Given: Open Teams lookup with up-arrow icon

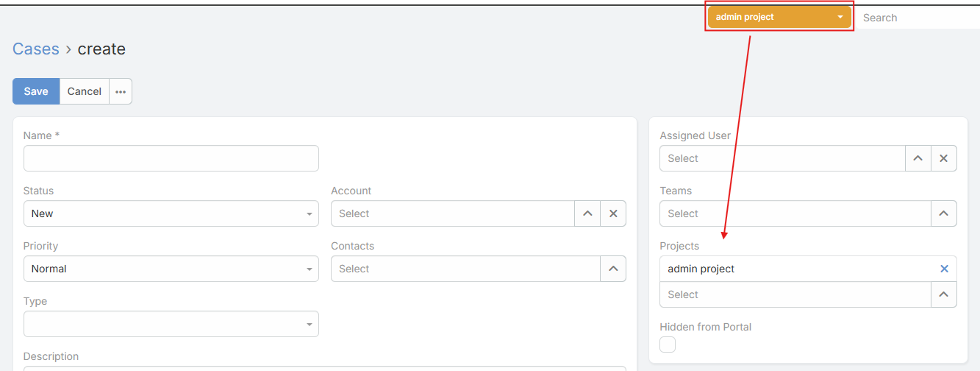Looking at the screenshot, I should click(x=944, y=213).
